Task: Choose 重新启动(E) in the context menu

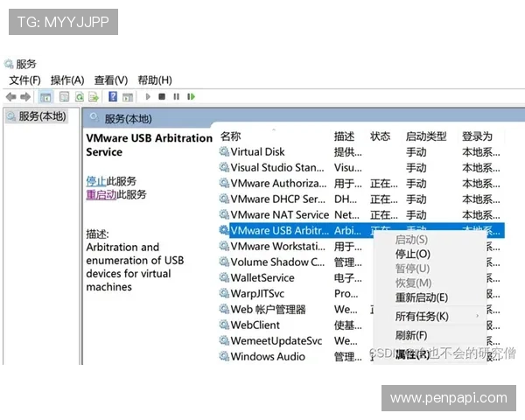Action: [x=421, y=297]
